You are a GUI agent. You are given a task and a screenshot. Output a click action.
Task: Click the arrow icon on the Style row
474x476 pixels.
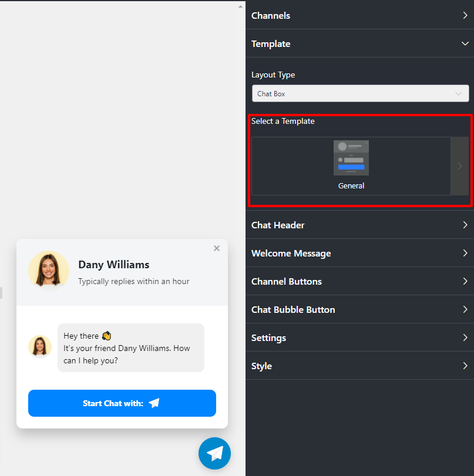click(x=465, y=366)
